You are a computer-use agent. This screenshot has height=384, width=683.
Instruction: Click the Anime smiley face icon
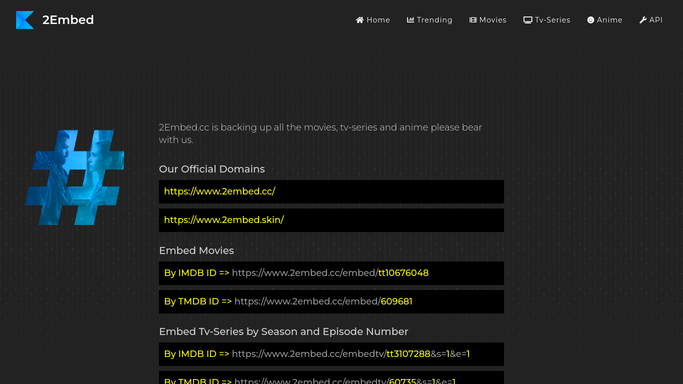pos(591,20)
